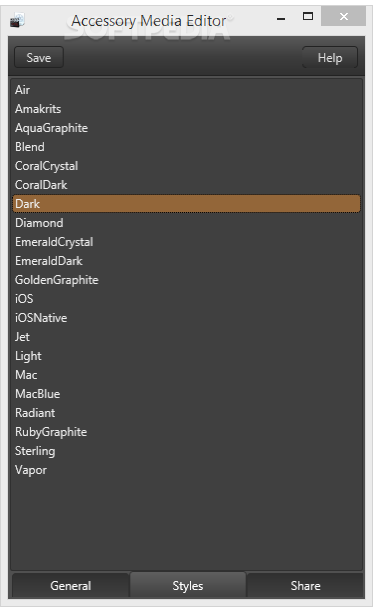Click the Accessory Media Editor app icon

click(17, 20)
